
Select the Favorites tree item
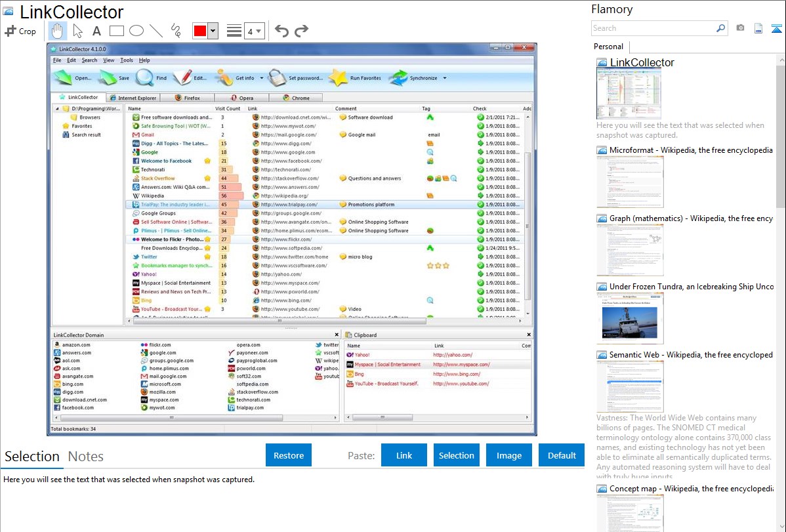tap(77, 126)
